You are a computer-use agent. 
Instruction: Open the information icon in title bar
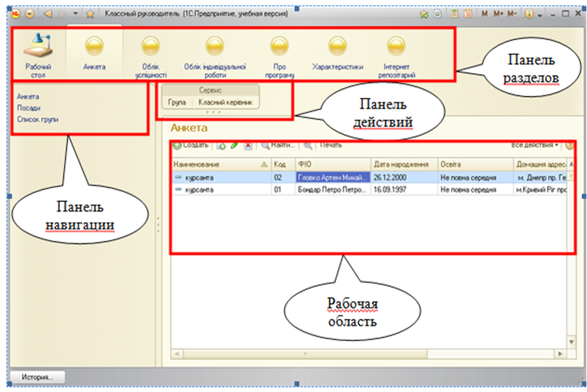(529, 14)
